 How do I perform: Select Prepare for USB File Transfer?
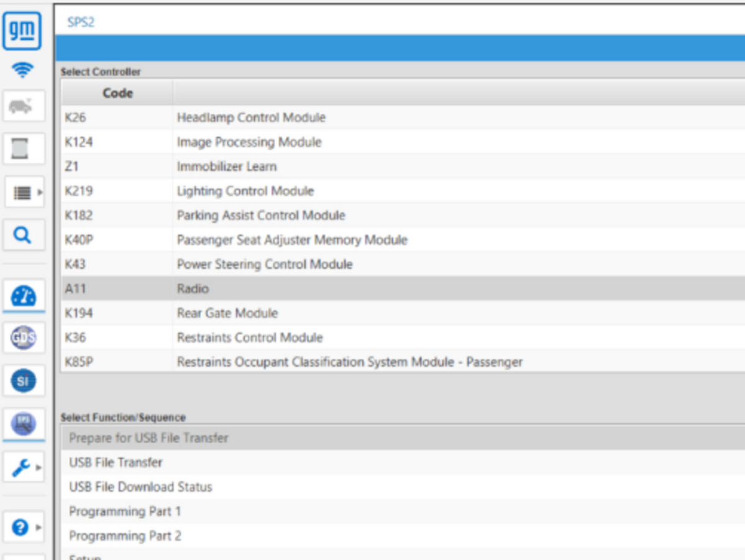pyautogui.click(x=403, y=438)
